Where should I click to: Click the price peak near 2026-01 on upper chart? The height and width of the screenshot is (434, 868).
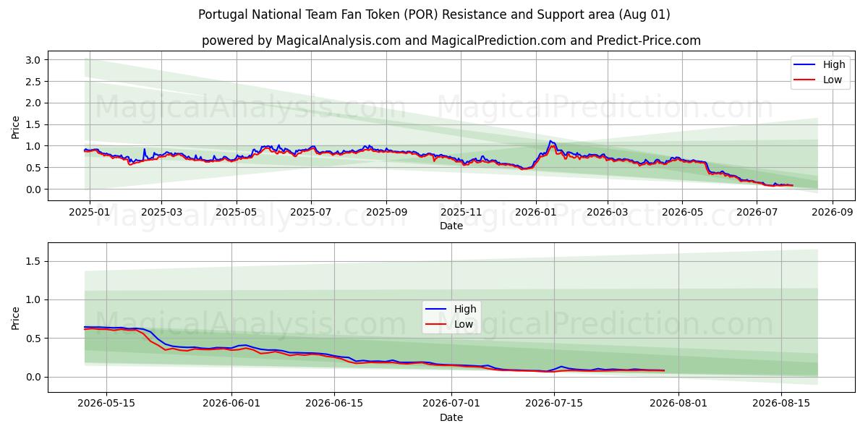tap(551, 141)
